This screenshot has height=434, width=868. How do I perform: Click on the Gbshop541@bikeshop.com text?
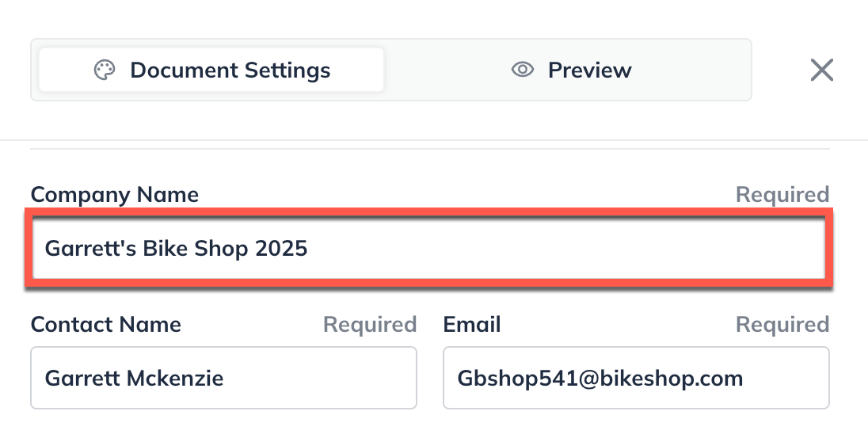(x=600, y=378)
